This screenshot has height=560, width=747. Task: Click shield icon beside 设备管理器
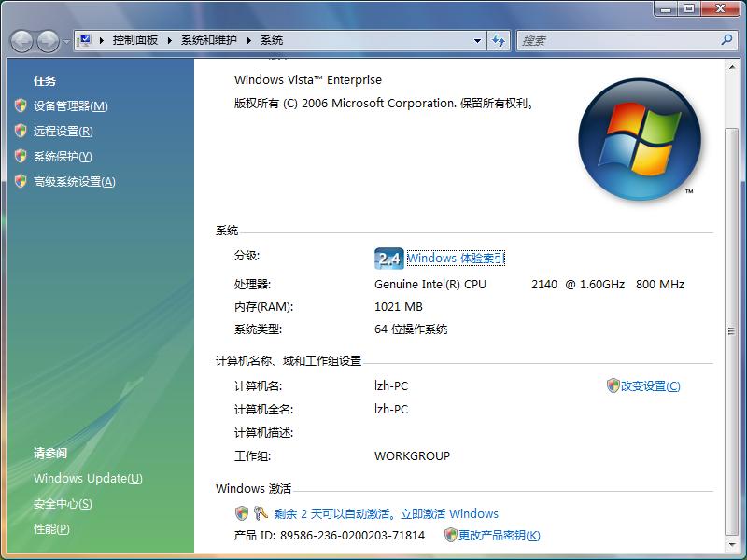(x=21, y=105)
